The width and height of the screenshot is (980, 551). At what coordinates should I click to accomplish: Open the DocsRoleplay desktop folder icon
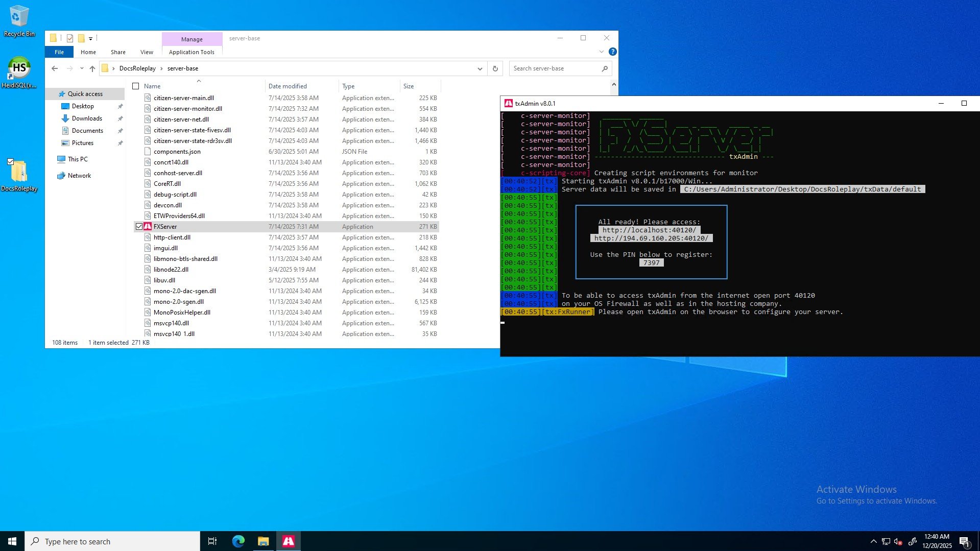[19, 175]
